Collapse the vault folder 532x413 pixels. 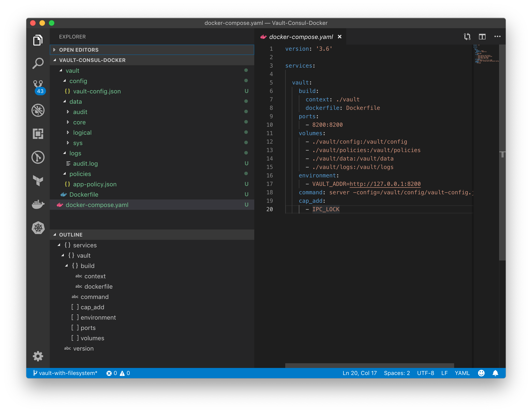pos(152,71)
